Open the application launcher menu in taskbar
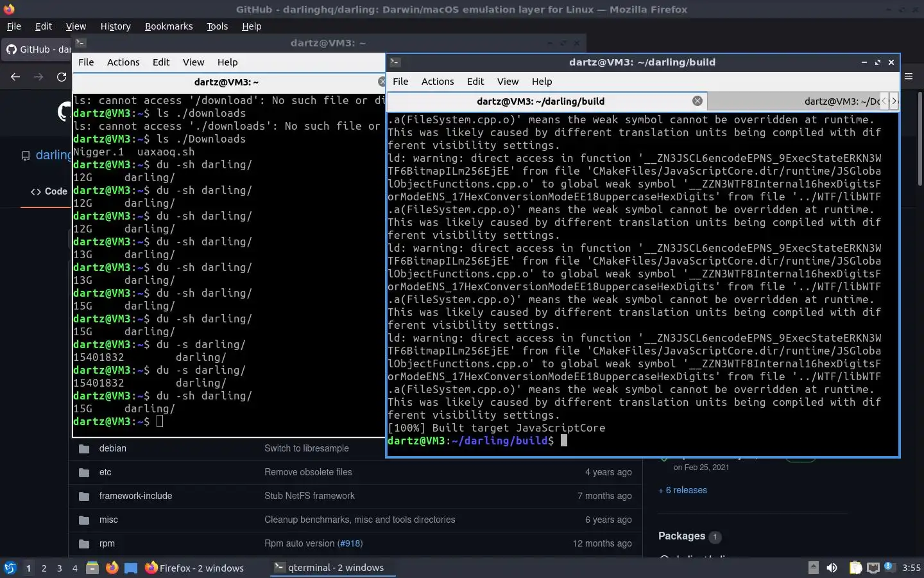The width and height of the screenshot is (924, 578). [x=10, y=568]
